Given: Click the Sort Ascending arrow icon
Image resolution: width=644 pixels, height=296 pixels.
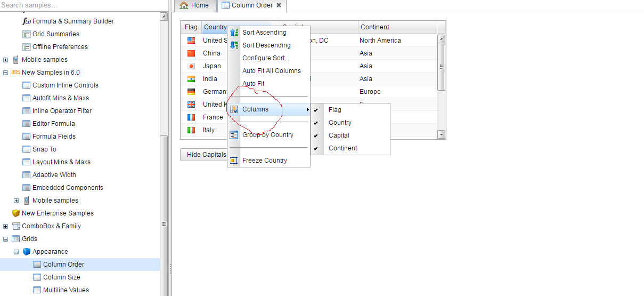Looking at the screenshot, I should [234, 33].
